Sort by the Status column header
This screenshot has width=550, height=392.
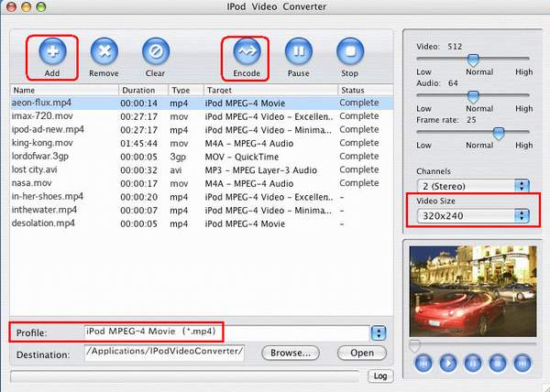point(366,90)
